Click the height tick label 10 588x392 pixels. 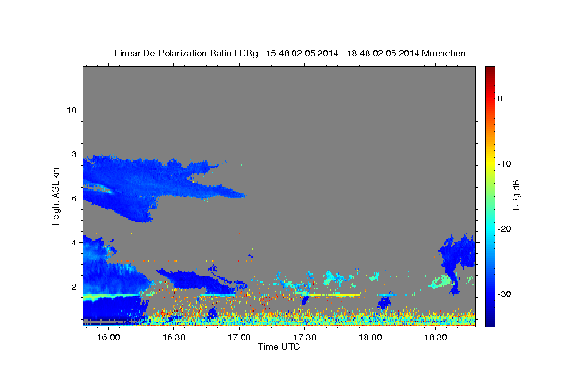click(71, 110)
